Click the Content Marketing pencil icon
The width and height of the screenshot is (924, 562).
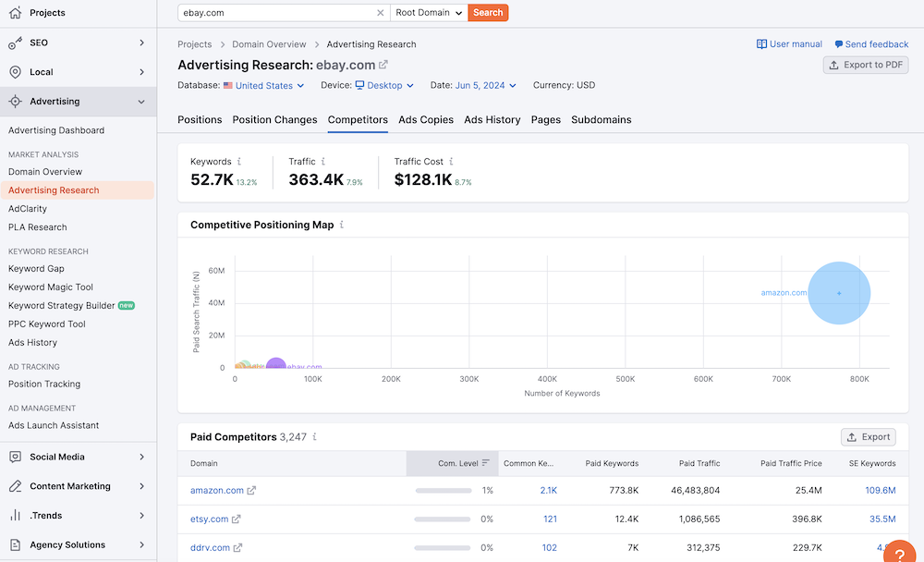pyautogui.click(x=16, y=486)
